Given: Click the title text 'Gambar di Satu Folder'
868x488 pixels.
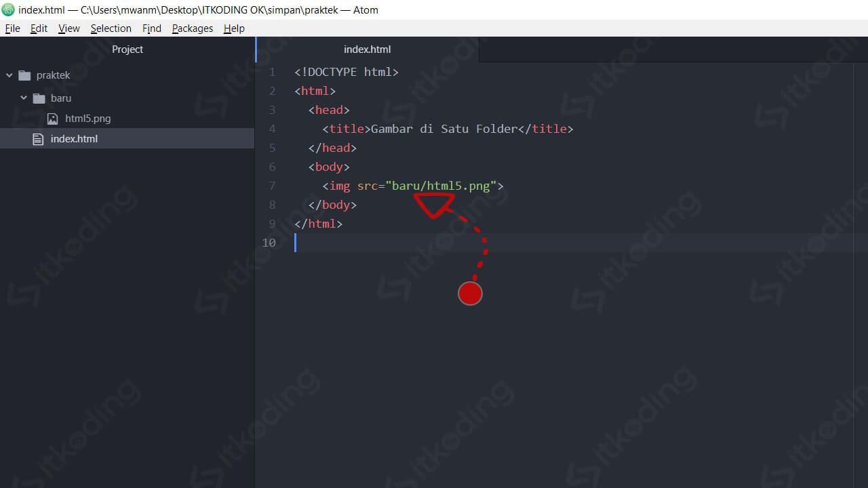Looking at the screenshot, I should pyautogui.click(x=444, y=129).
